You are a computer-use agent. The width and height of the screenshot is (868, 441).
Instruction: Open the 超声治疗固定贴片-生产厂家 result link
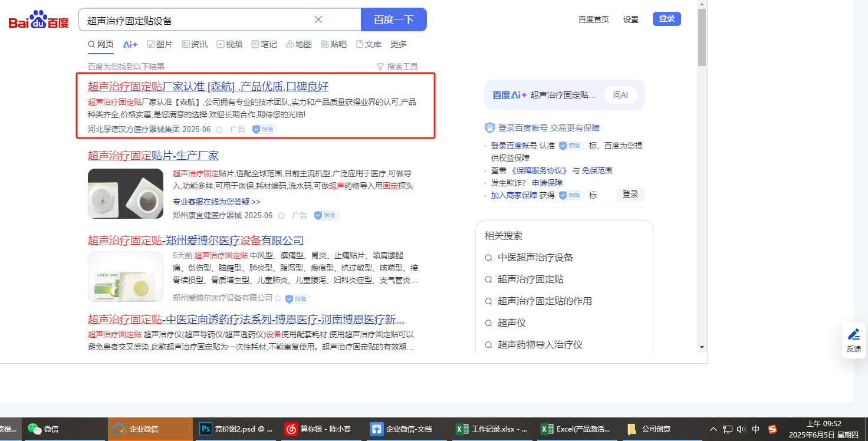click(x=153, y=156)
